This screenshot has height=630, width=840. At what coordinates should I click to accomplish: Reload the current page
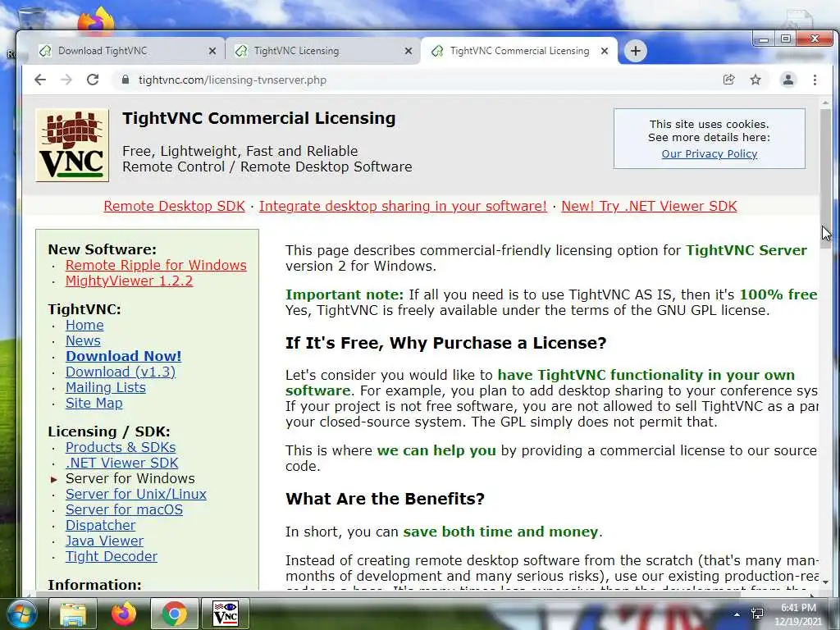[x=93, y=80]
